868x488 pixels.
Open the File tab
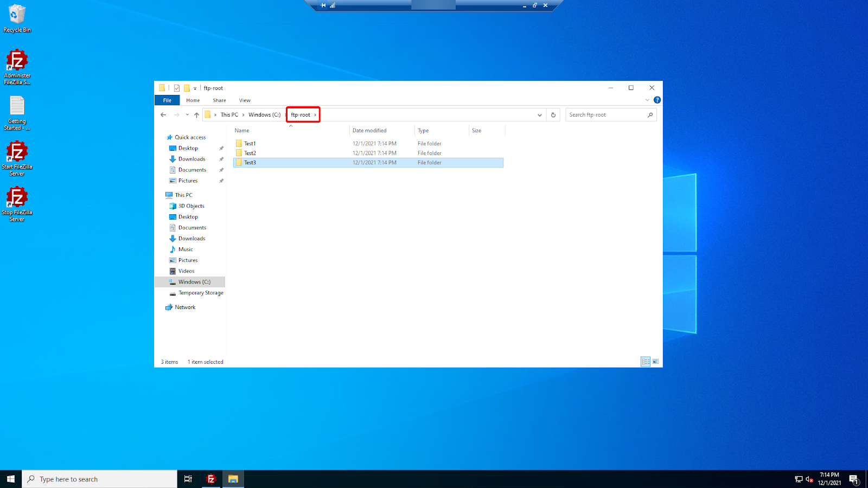coord(167,100)
